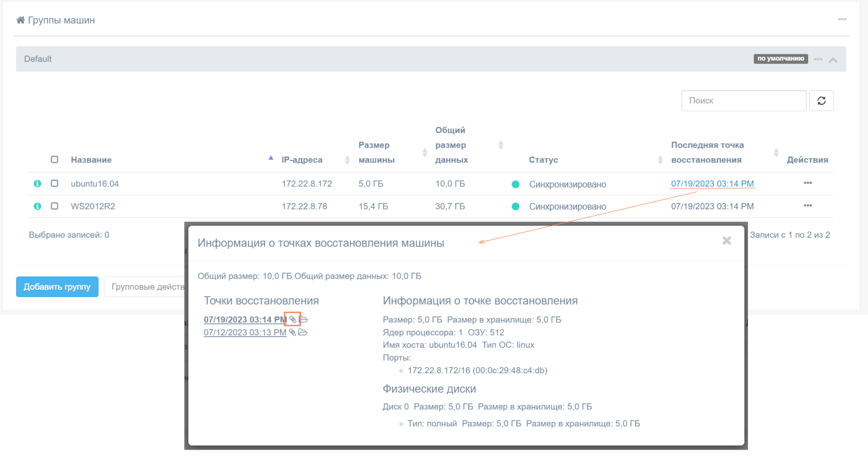Image resolution: width=868 pixels, height=459 pixels.
Task: Open the top-right menu of the machine groups panel
Action: tap(842, 19)
